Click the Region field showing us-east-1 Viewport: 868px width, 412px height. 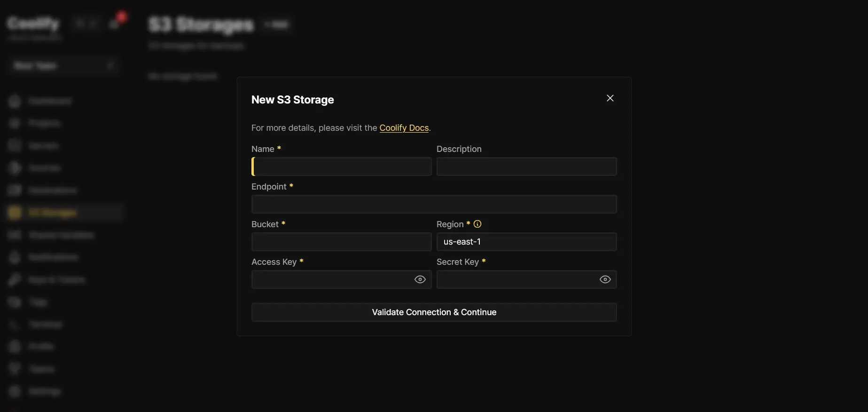click(x=526, y=242)
